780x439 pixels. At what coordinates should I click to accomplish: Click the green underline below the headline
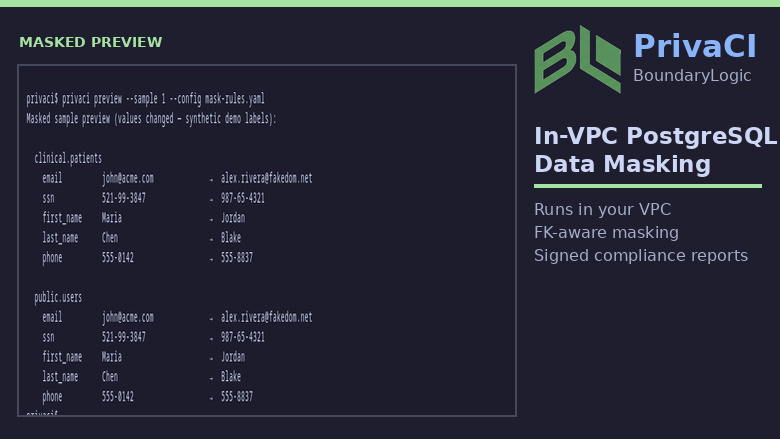click(x=648, y=186)
